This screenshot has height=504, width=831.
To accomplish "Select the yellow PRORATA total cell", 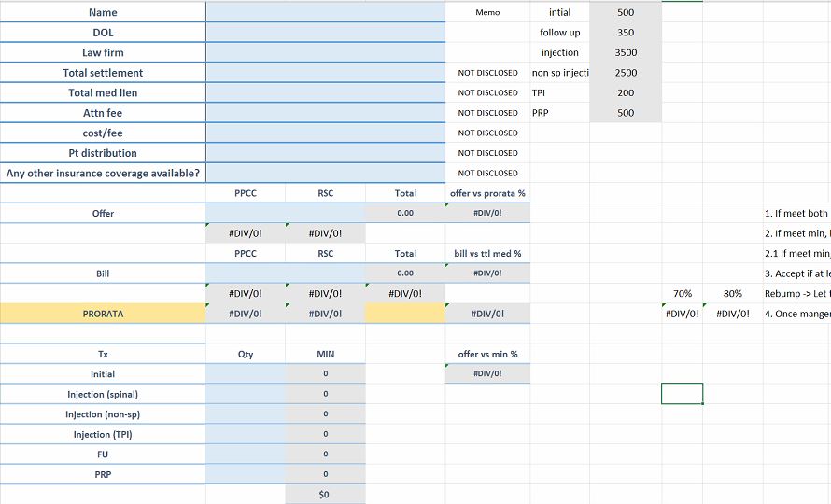I will [x=405, y=314].
